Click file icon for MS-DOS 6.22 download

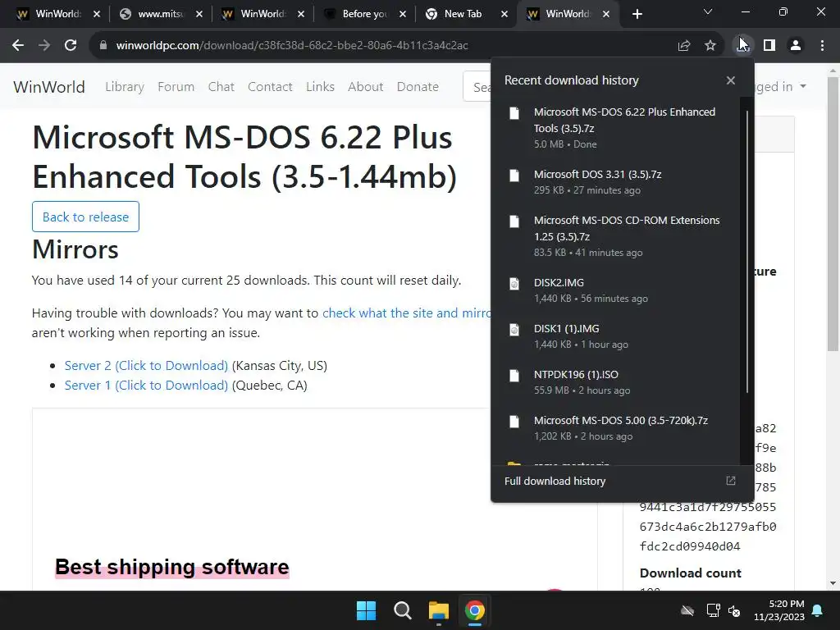pos(514,113)
